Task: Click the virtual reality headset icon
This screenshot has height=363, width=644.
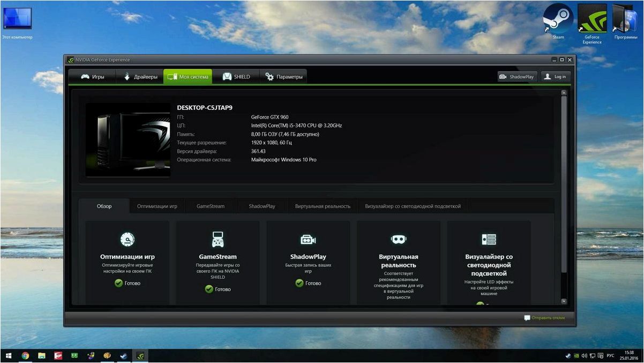Action: point(398,239)
